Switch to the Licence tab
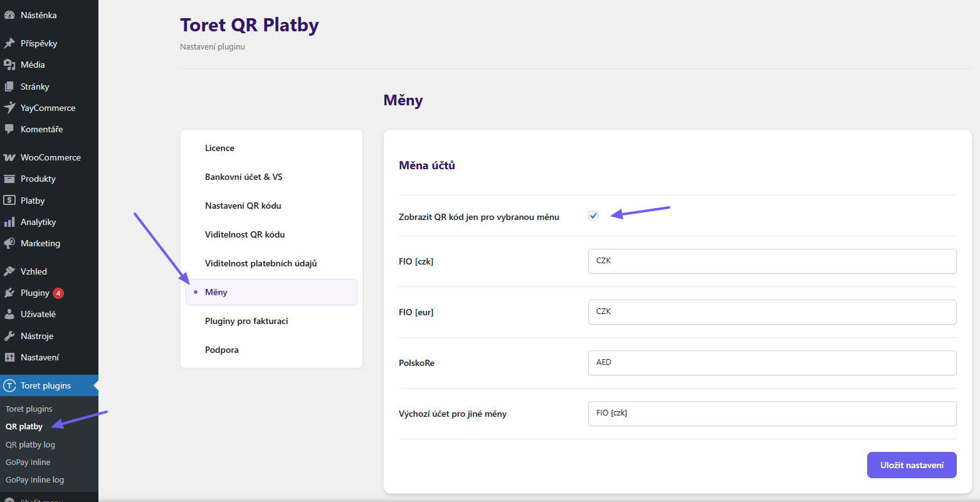980x502 pixels. pyautogui.click(x=219, y=147)
